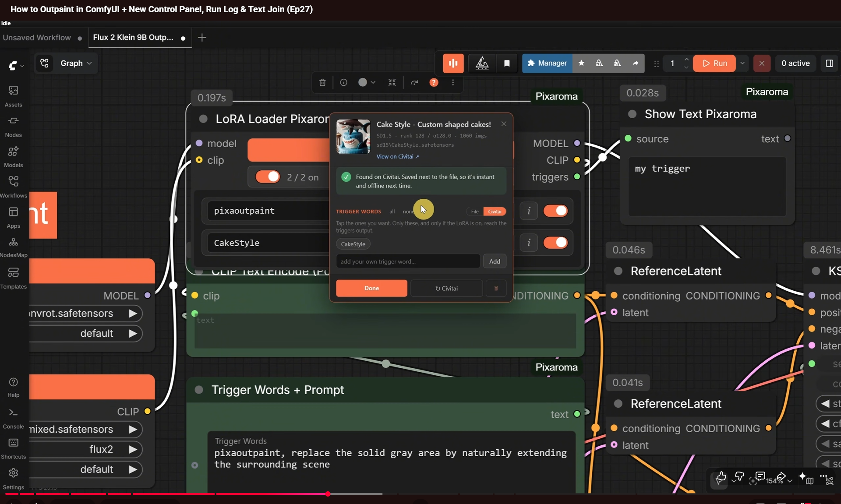The height and width of the screenshot is (504, 841).
Task: Open info for the pixaoutpaint LoRA
Action: point(529,211)
